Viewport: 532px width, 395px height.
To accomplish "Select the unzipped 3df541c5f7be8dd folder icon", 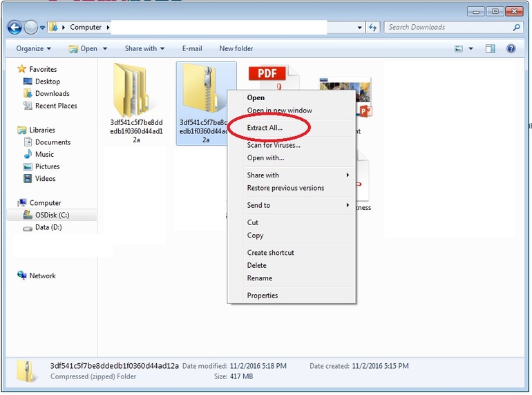I will pos(131,90).
